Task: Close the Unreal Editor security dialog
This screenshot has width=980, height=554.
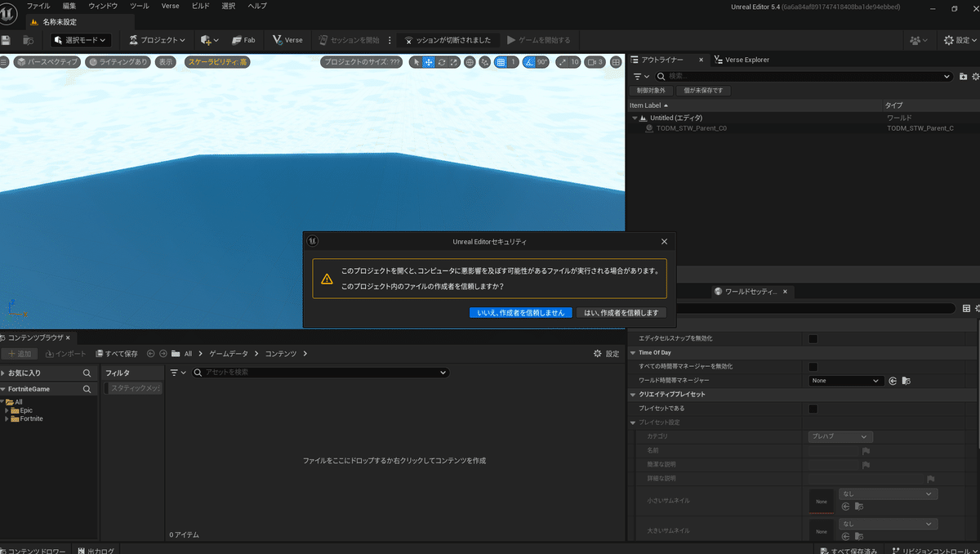Action: (x=664, y=242)
